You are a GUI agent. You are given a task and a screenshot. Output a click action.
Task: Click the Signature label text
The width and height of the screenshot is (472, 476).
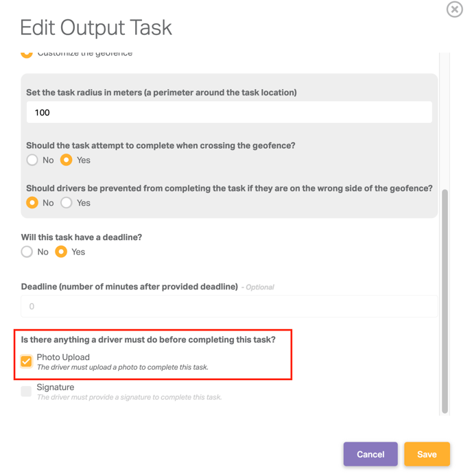(56, 388)
